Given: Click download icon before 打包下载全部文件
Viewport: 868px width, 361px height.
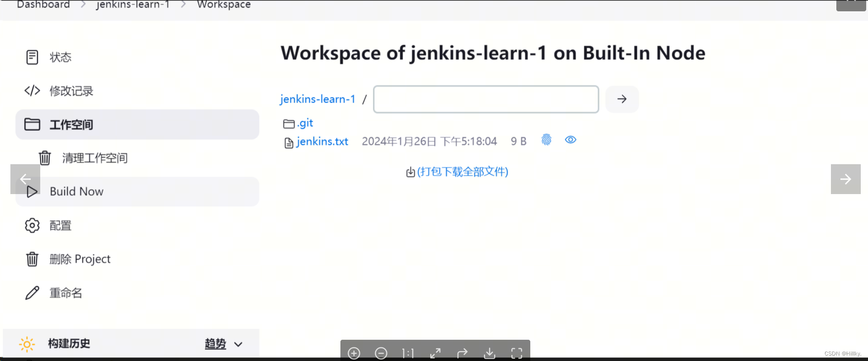Looking at the screenshot, I should pos(410,172).
